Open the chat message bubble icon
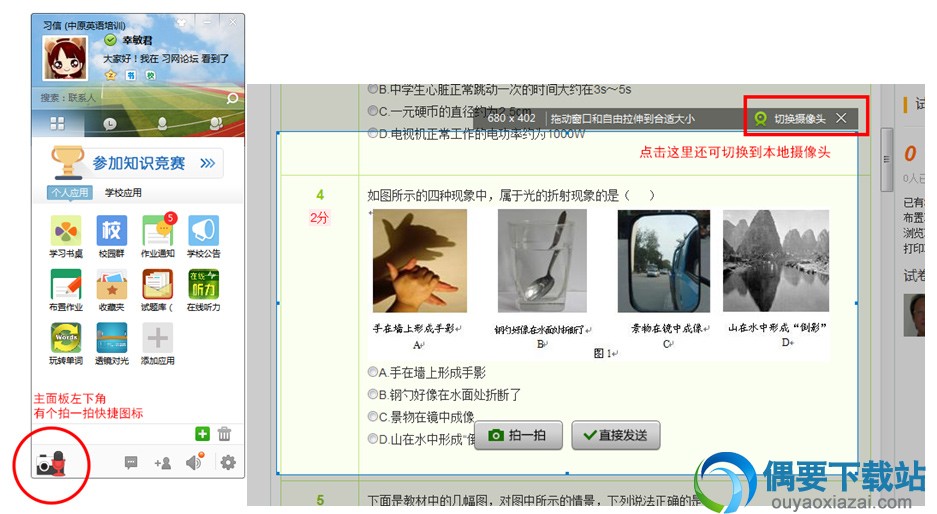 coord(131,462)
